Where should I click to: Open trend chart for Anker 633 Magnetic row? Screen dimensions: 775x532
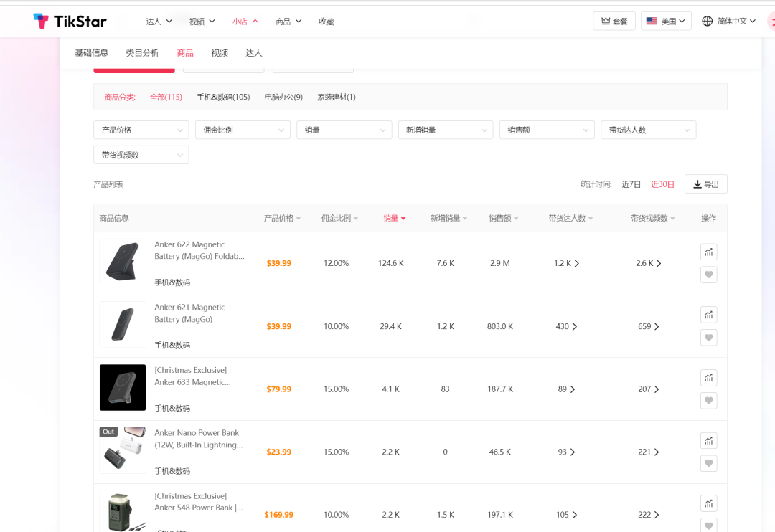click(x=709, y=378)
